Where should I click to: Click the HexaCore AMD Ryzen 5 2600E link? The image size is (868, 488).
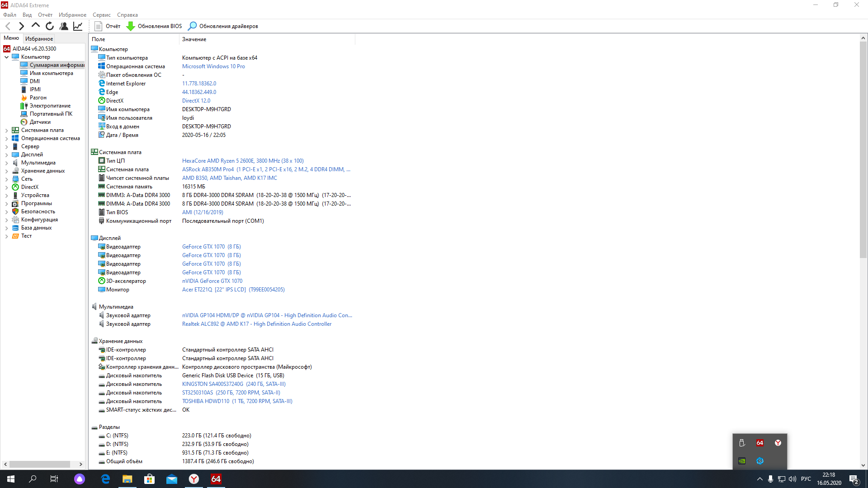tap(243, 161)
